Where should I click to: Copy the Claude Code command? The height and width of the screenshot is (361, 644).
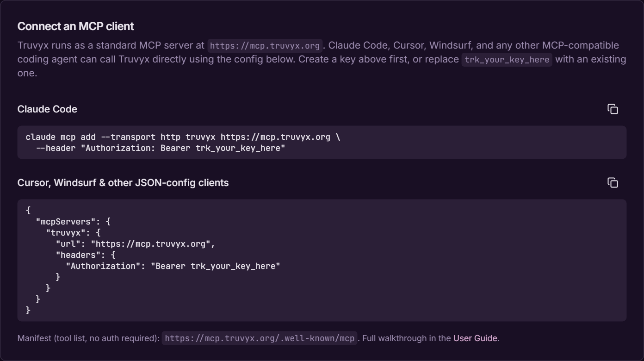coord(613,109)
